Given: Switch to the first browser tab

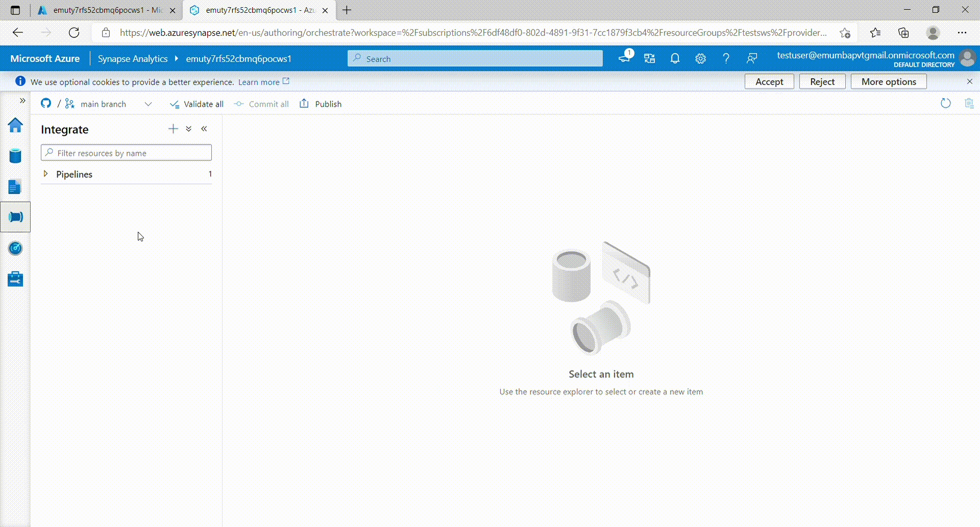Looking at the screenshot, I should click(106, 10).
